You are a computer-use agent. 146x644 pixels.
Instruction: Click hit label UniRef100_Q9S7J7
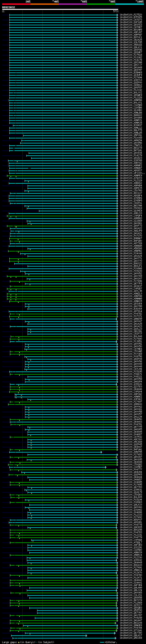point(131,65)
